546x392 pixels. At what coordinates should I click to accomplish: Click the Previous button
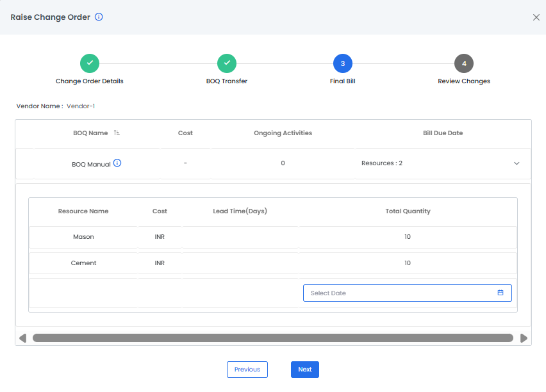[247, 370]
